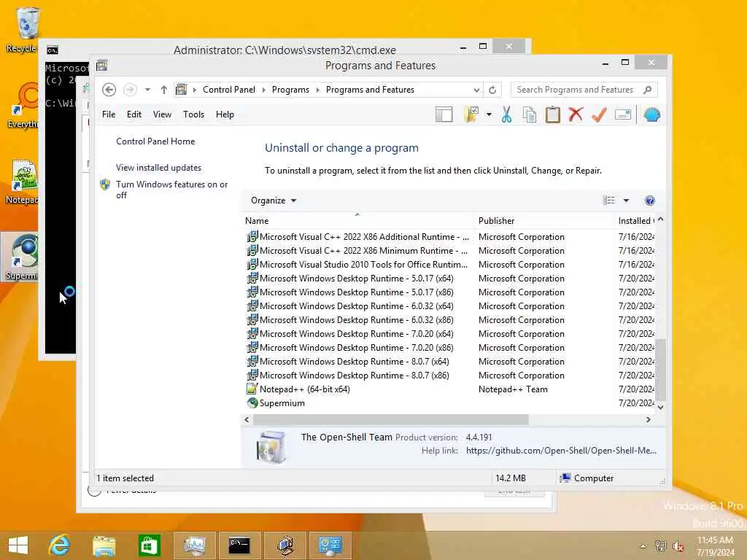Open the Help menu
Viewport: 747px width, 560px height.
click(225, 114)
